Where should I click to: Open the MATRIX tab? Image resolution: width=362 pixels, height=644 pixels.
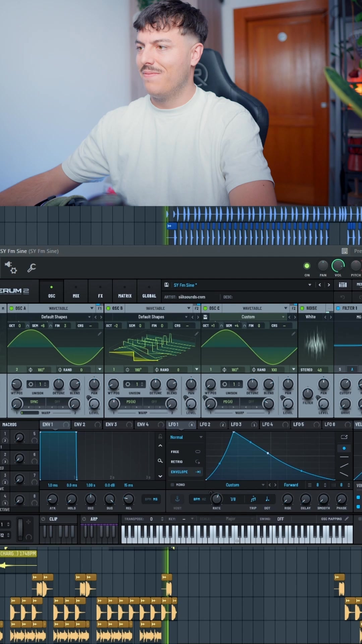coord(125,291)
